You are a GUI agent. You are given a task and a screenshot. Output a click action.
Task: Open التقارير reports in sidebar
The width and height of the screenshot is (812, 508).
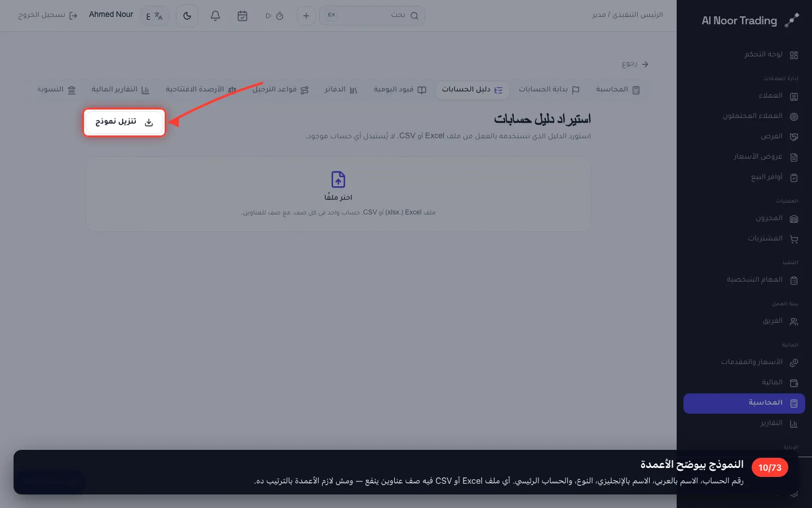744,423
